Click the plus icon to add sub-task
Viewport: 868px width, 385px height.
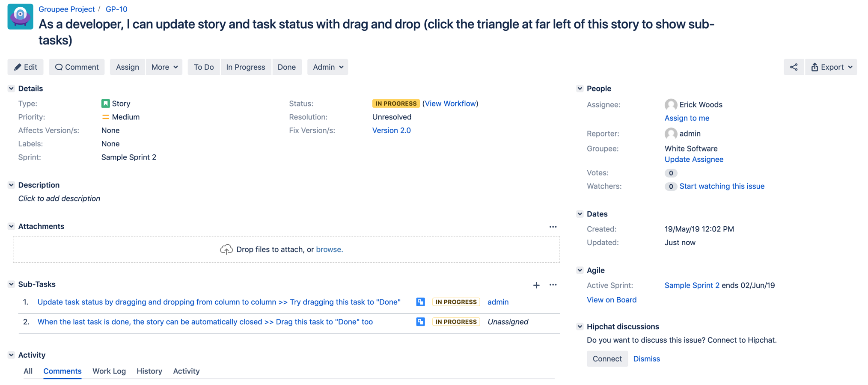click(x=536, y=285)
